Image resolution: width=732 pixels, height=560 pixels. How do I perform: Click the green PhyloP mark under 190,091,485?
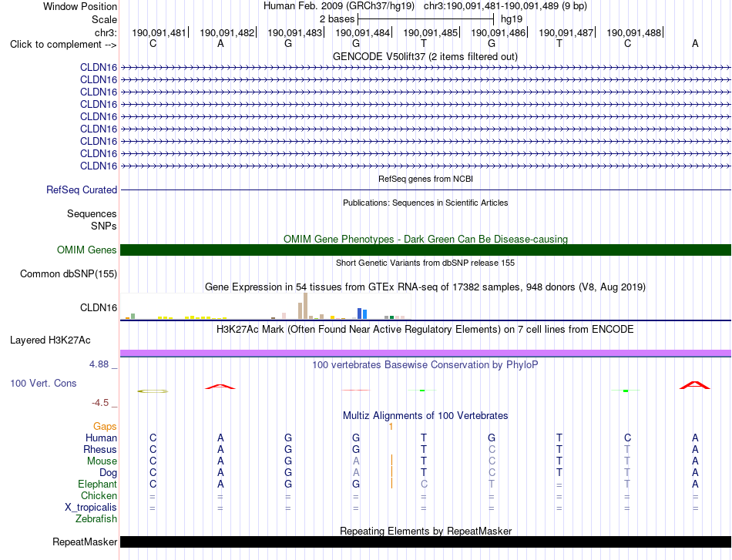[x=422, y=390]
